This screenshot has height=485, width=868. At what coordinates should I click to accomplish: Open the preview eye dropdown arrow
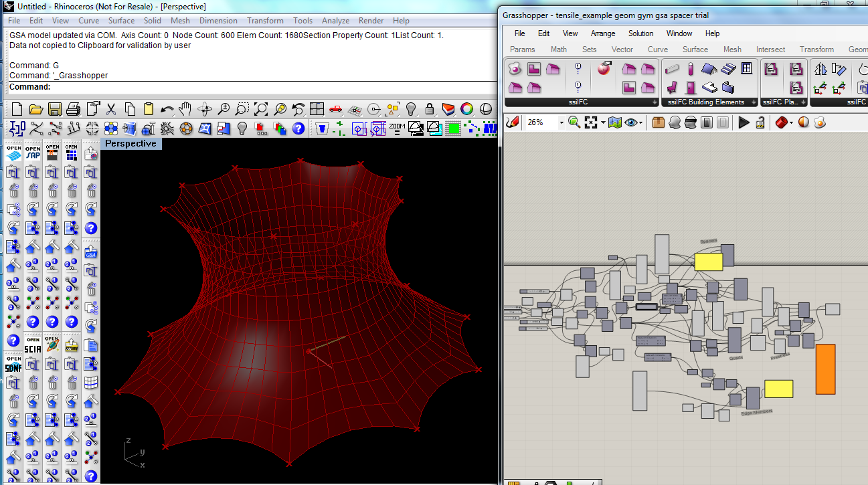click(x=640, y=122)
